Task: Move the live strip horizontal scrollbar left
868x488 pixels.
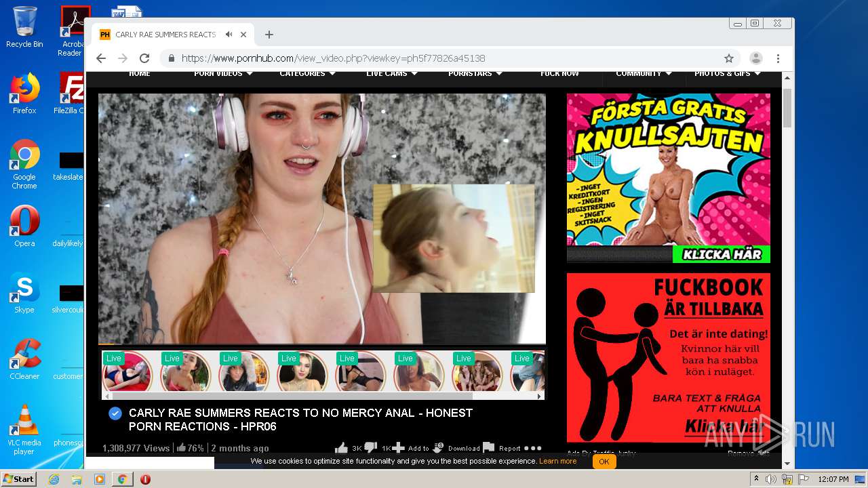Action: [x=106, y=396]
